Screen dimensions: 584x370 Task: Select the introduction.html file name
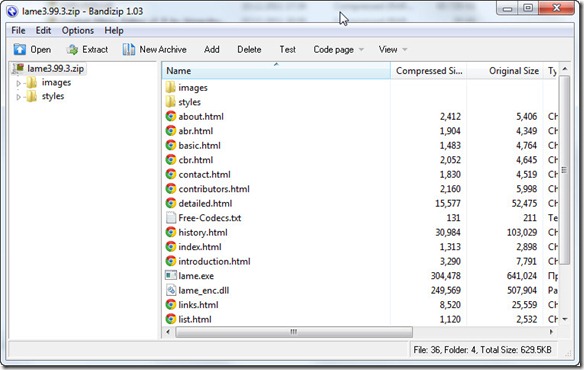tap(215, 262)
